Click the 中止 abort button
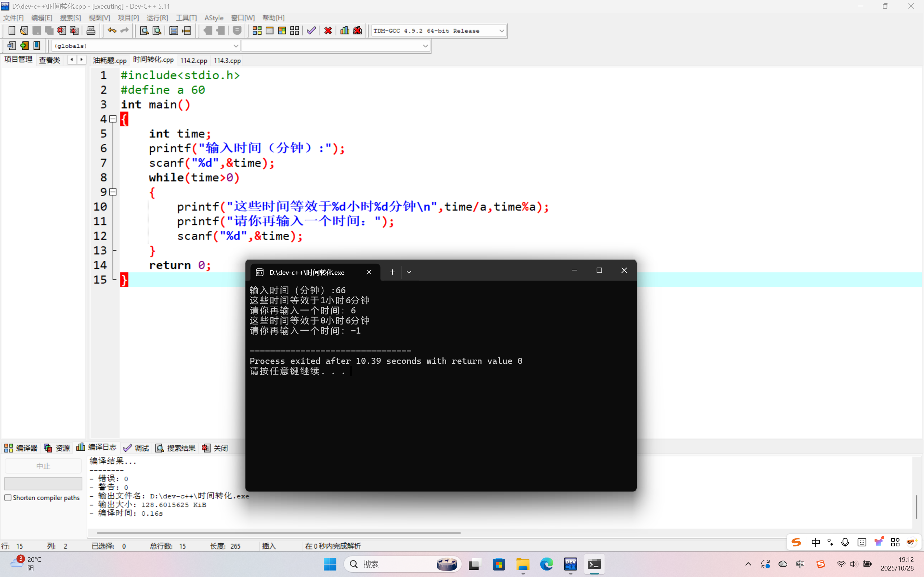The width and height of the screenshot is (924, 577). point(43,466)
